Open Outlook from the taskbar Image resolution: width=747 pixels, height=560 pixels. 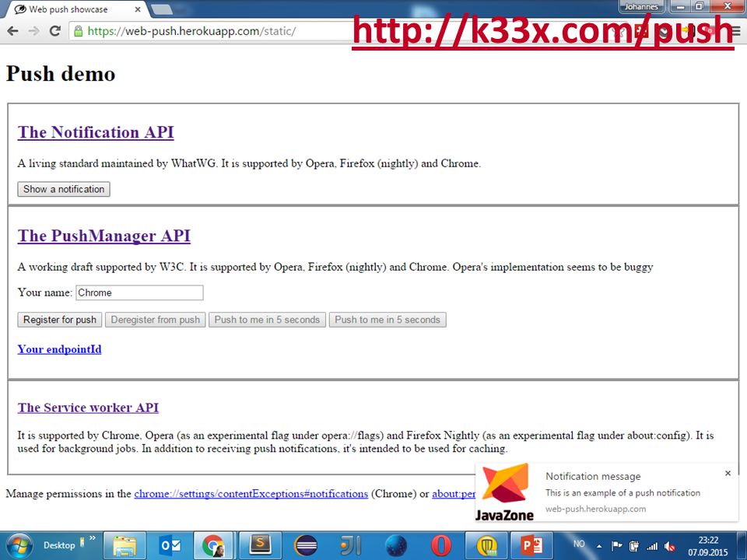point(169,546)
